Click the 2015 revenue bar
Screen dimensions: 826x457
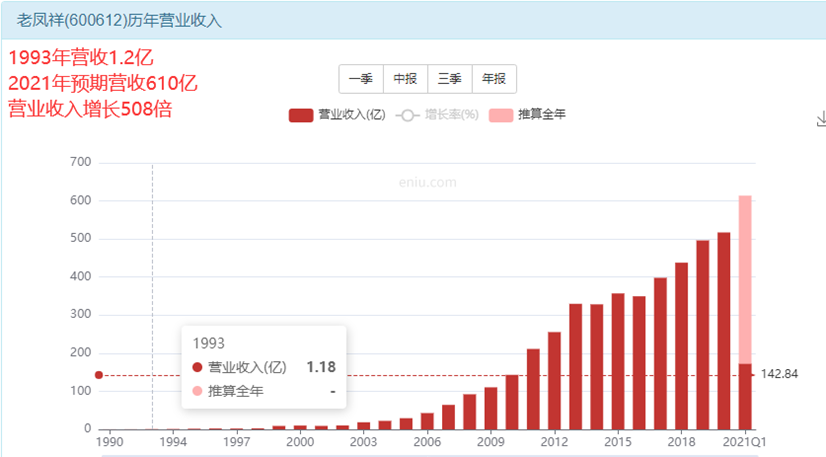[618, 361]
